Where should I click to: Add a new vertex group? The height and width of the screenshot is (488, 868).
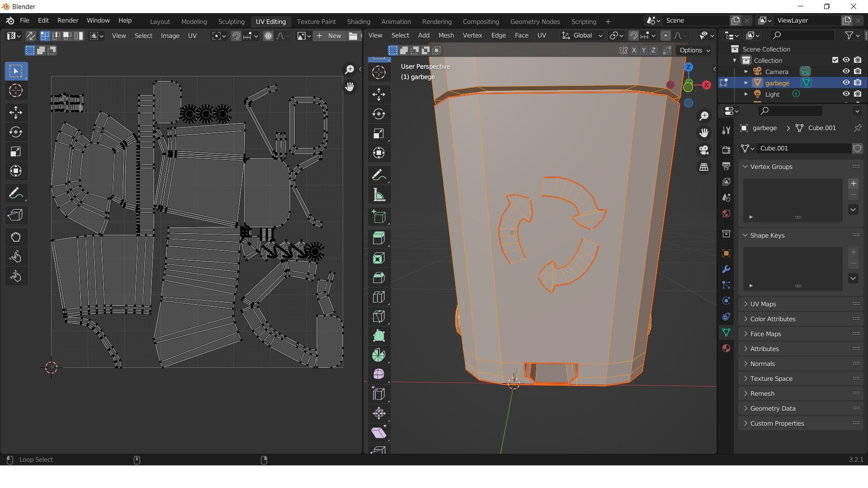853,183
